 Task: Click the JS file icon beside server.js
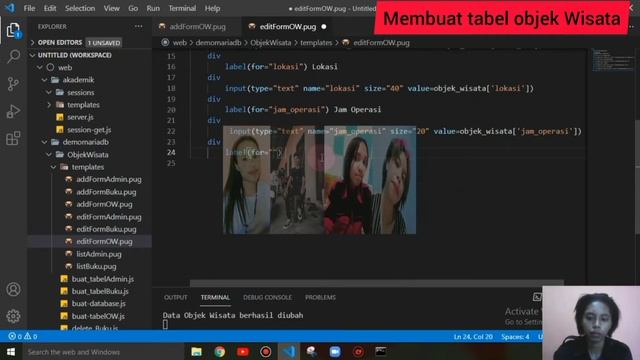(x=60, y=117)
